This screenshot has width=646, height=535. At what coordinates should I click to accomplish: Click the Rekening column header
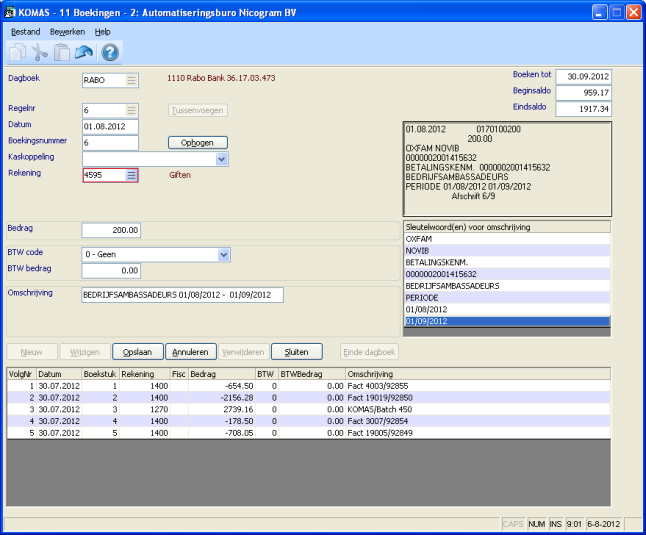[x=145, y=374]
